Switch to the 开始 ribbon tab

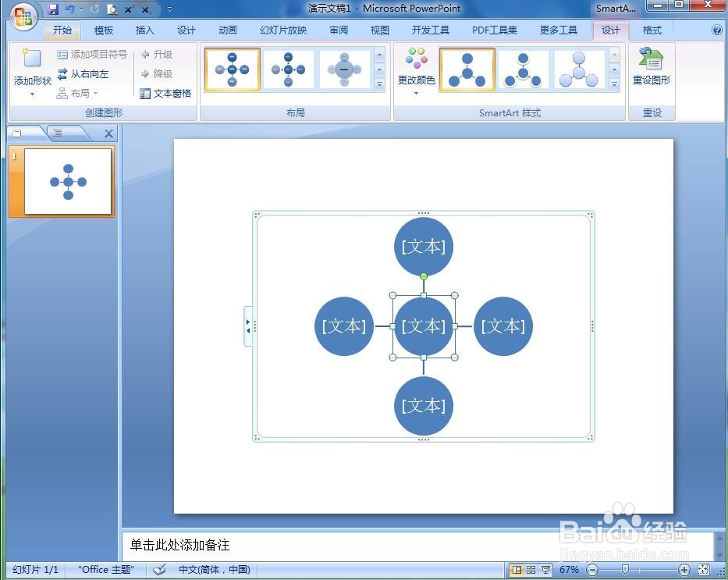click(x=62, y=30)
